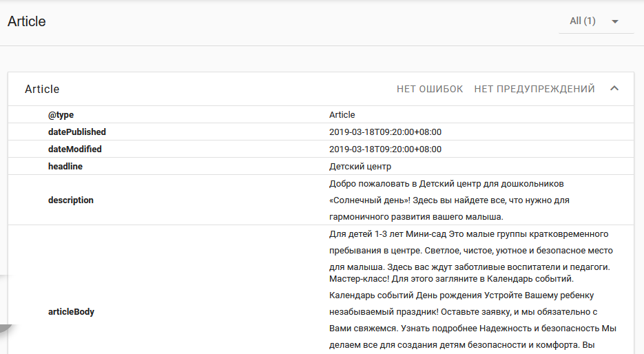Click the "НЕТ ОШИБОК" status label
Image resolution: width=644 pixels, height=354 pixels.
[430, 89]
